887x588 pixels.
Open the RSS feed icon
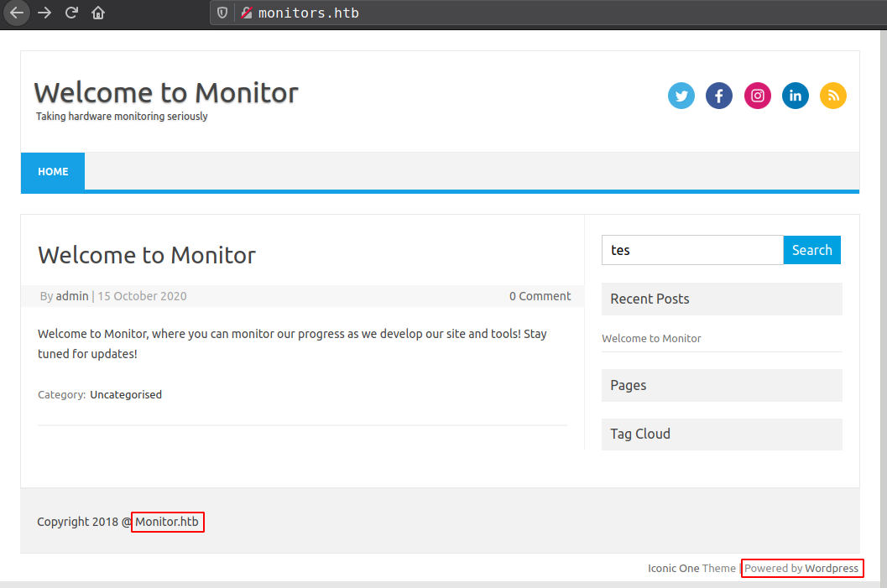point(833,96)
